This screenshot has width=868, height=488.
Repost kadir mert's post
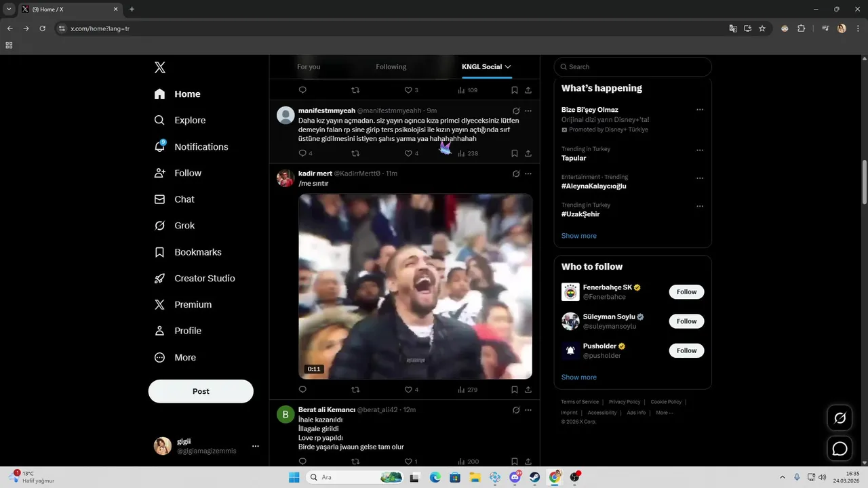coord(355,390)
